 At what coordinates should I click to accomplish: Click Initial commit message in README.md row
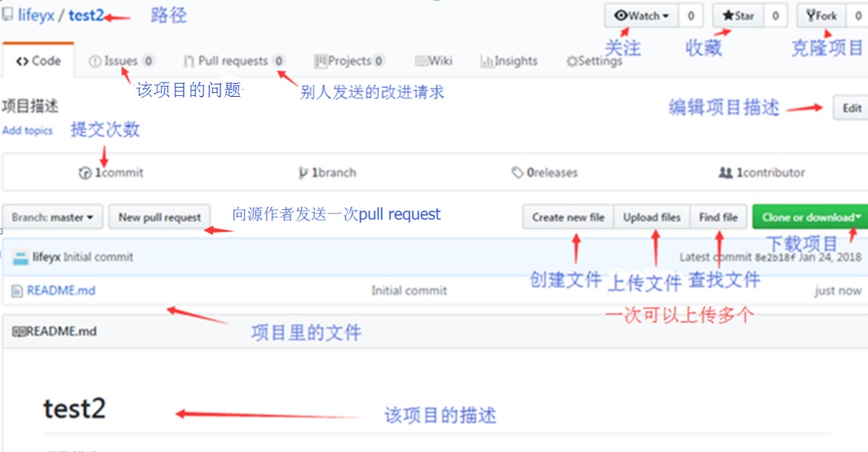click(x=409, y=290)
